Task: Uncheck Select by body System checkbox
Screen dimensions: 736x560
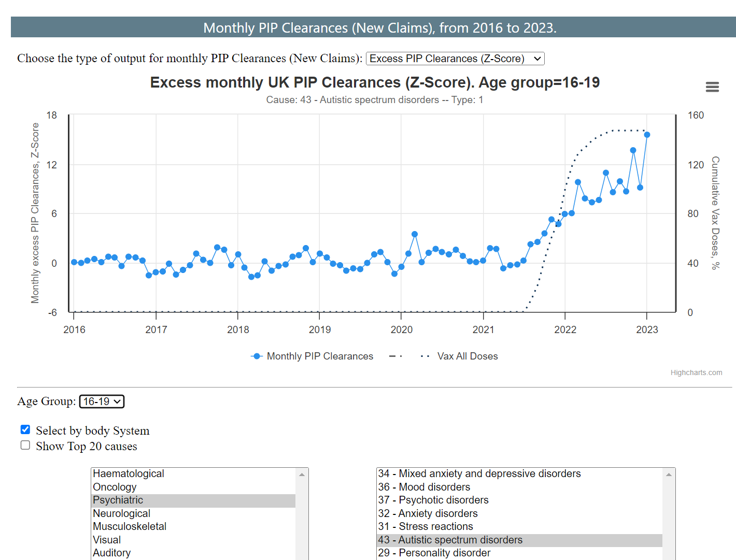Action: (25, 429)
